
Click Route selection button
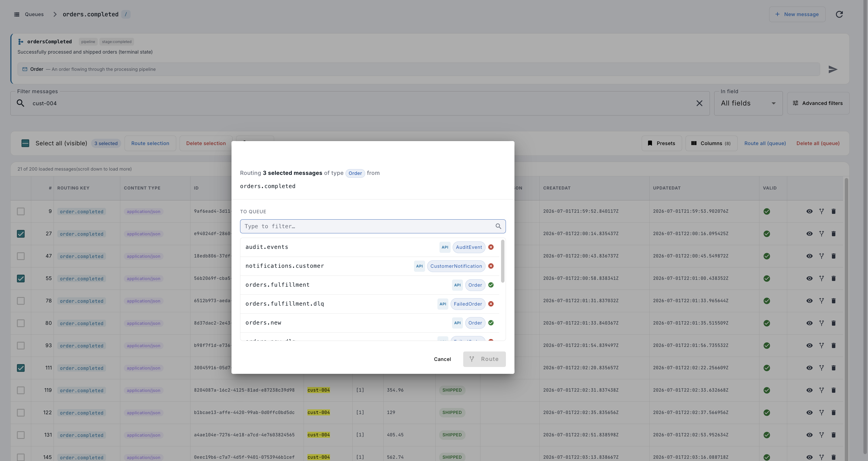coord(150,143)
